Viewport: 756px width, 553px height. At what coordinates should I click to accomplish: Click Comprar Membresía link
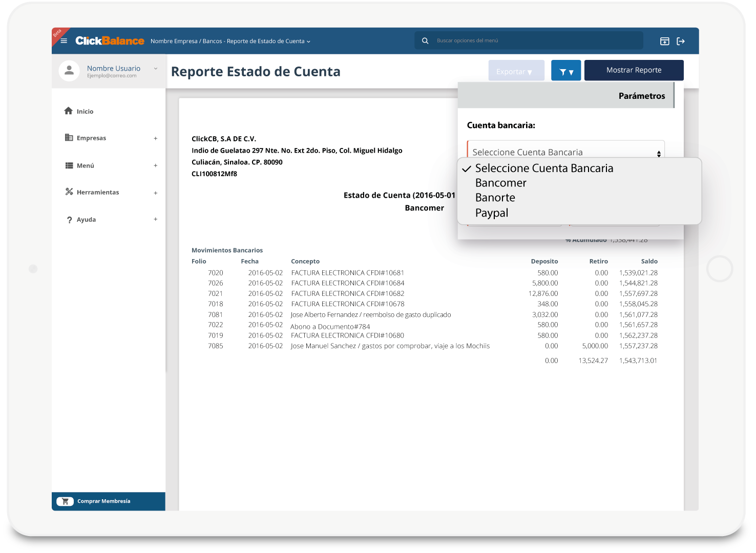point(103,501)
